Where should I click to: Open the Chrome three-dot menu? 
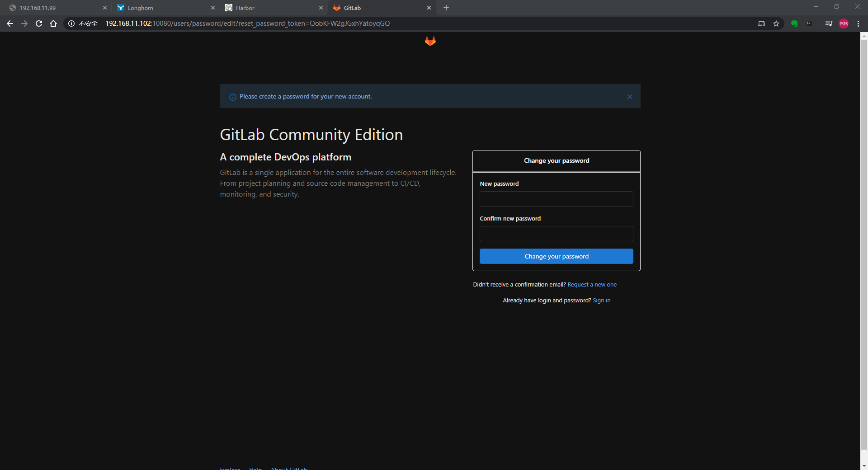(x=858, y=23)
